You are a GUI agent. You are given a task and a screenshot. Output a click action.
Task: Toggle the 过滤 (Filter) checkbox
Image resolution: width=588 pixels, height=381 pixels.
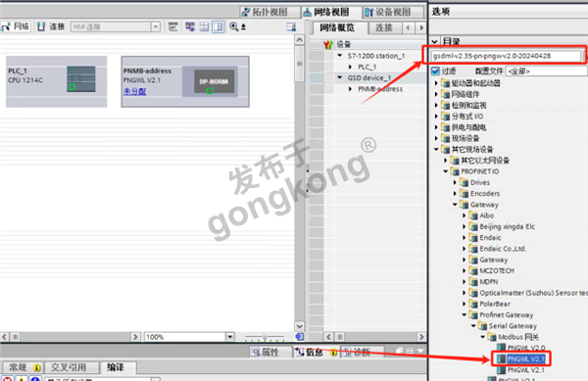point(435,71)
